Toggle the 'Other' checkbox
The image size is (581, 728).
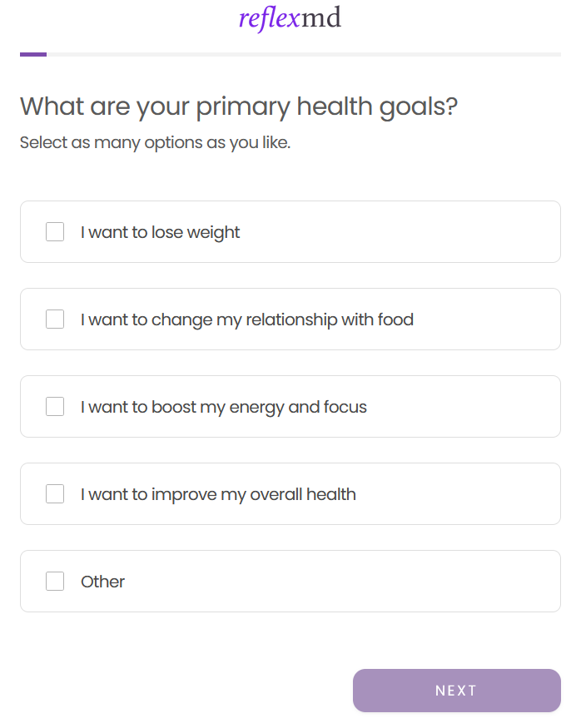click(55, 582)
